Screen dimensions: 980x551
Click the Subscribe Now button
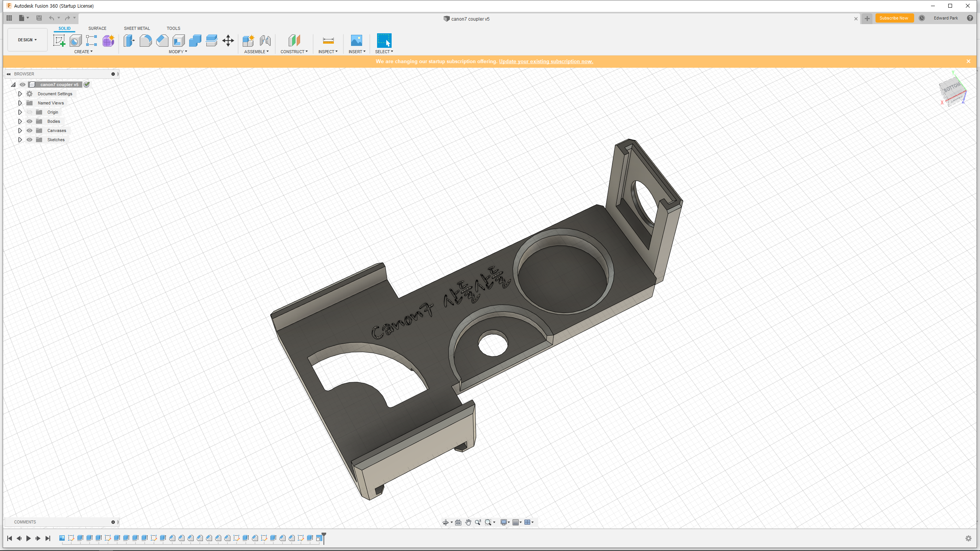pyautogui.click(x=894, y=18)
